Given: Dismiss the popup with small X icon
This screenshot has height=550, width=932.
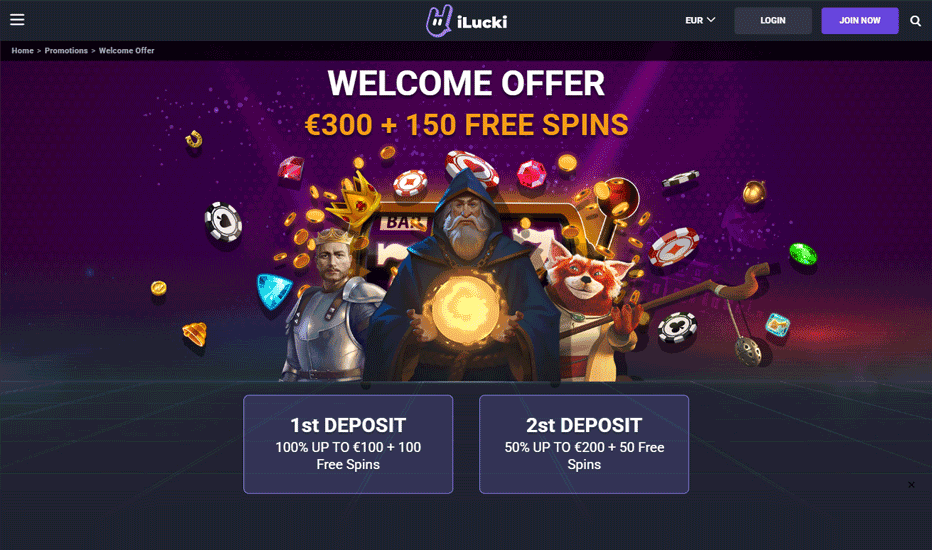Looking at the screenshot, I should [911, 485].
